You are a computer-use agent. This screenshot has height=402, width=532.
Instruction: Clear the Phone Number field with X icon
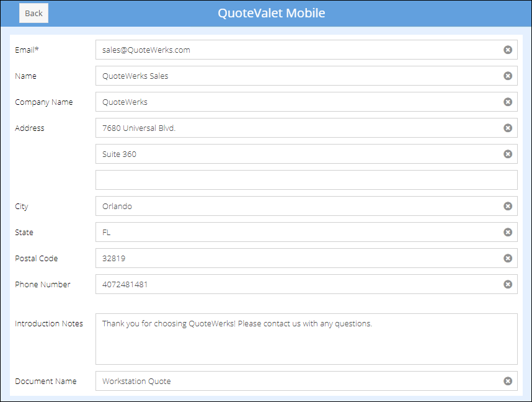(x=508, y=284)
